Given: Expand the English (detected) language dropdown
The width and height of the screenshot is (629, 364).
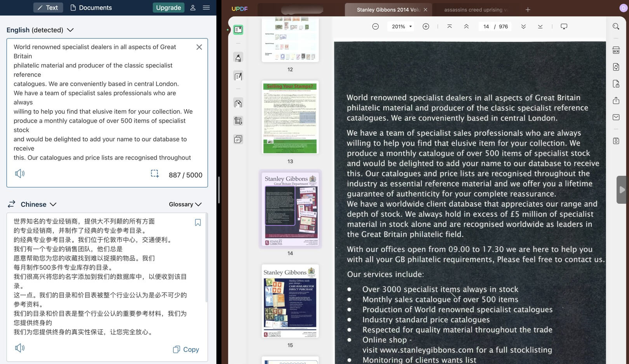Looking at the screenshot, I should [x=40, y=30].
